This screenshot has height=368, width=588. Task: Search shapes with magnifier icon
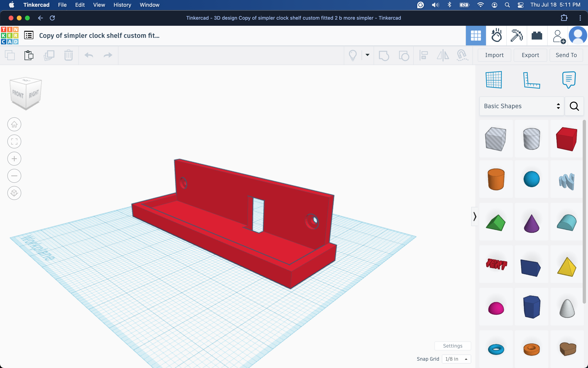(x=574, y=106)
